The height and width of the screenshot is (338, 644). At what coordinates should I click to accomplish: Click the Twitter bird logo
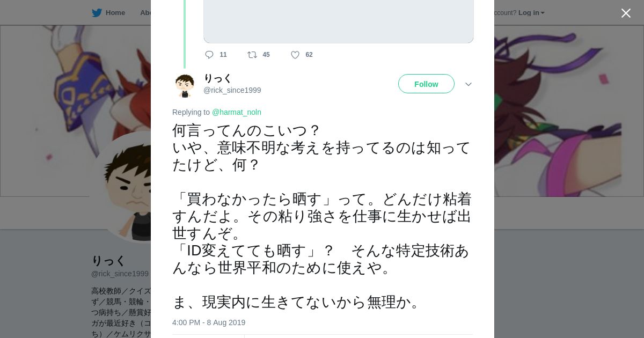(x=97, y=13)
